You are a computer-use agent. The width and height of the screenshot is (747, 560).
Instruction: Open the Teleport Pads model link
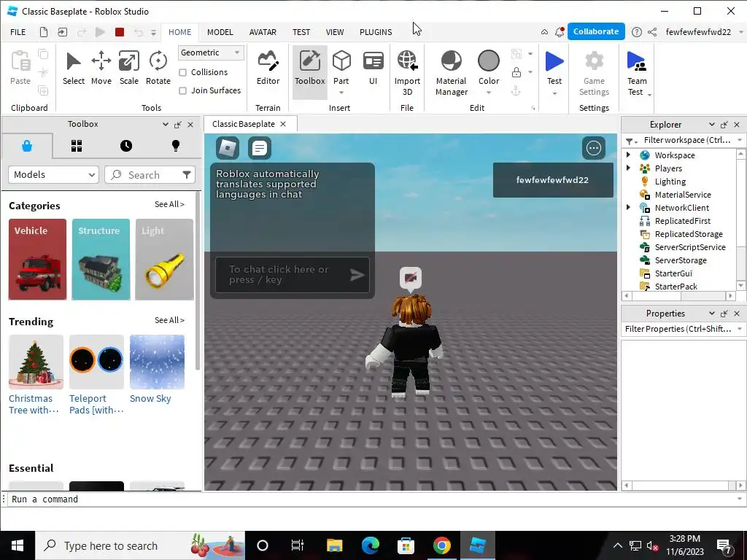[96, 404]
